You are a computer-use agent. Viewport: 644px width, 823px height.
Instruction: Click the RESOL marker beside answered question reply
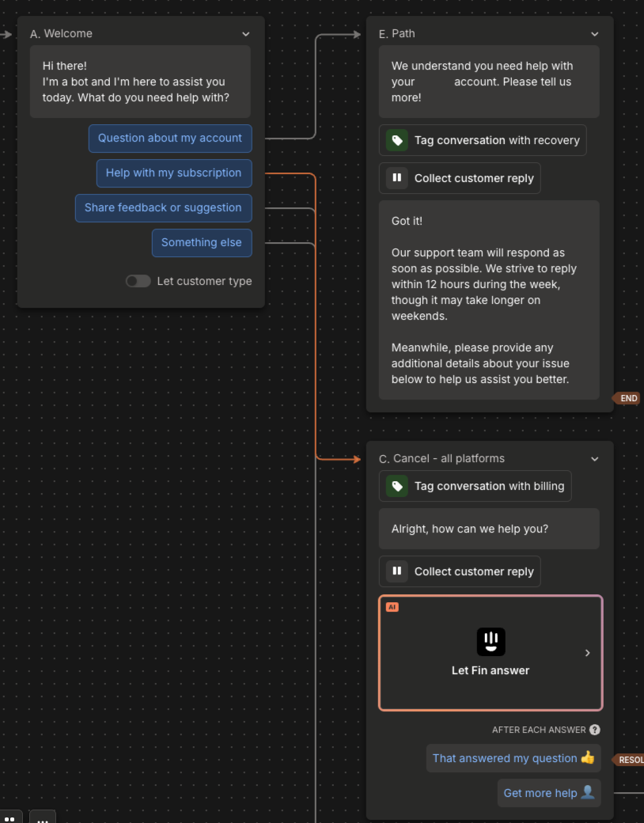pos(628,760)
